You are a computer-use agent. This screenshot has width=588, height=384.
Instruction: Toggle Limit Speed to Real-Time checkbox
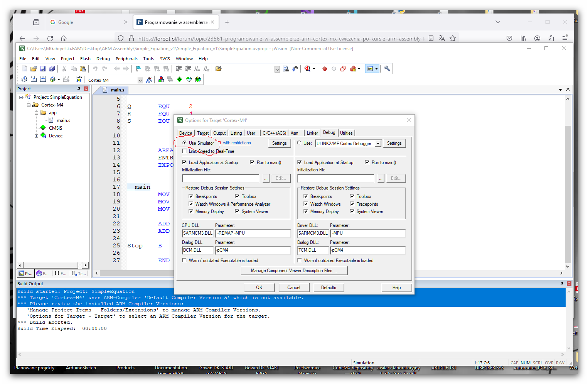tap(184, 151)
